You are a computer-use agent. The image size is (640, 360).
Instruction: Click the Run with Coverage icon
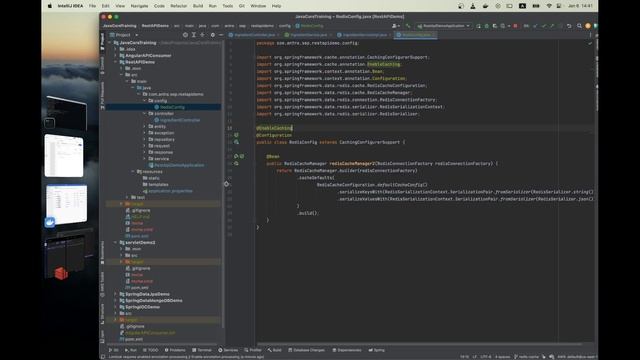click(x=495, y=26)
